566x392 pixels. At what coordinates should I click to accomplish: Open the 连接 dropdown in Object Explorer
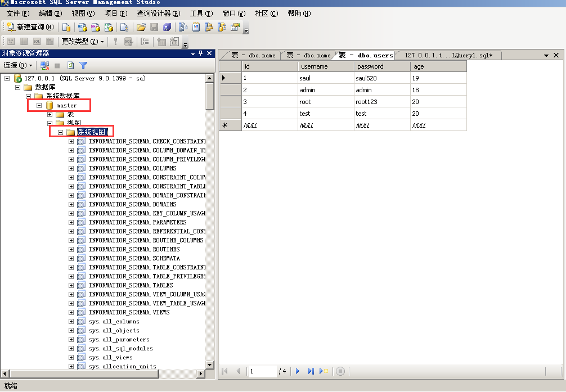17,65
